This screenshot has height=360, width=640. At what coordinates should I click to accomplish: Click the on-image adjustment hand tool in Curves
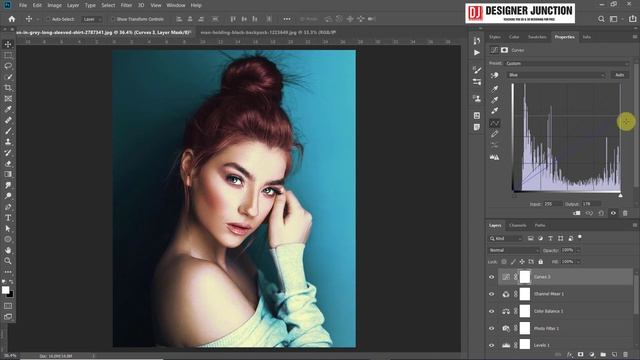click(495, 76)
